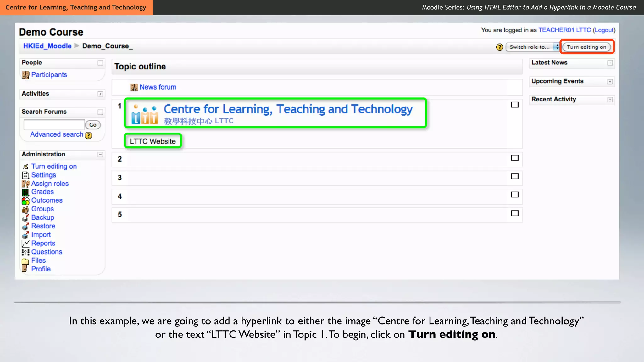Collapse the Administration block
This screenshot has height=362, width=644.
click(x=100, y=155)
